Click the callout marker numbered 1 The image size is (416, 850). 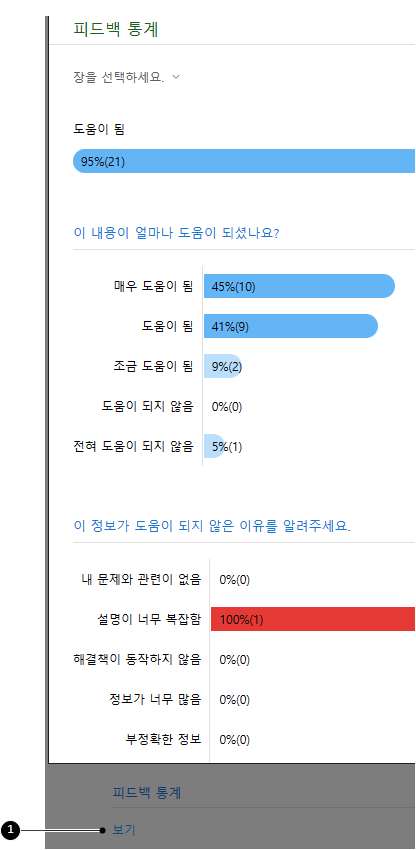(10, 830)
